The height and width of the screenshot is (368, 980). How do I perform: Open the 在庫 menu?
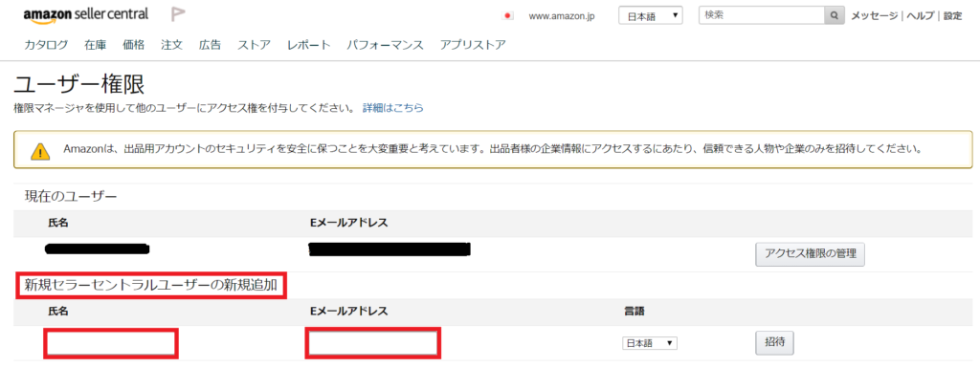96,45
